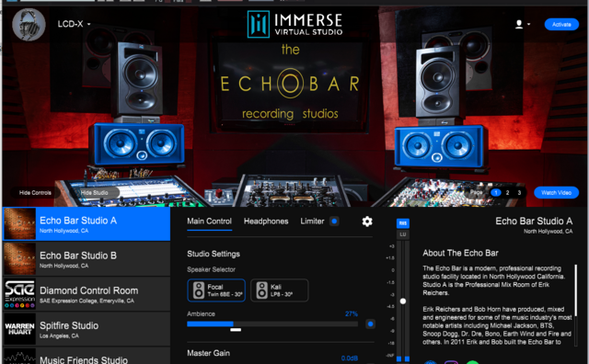Go to studio photo page 2
Screen dimensions: 589x364
click(507, 192)
